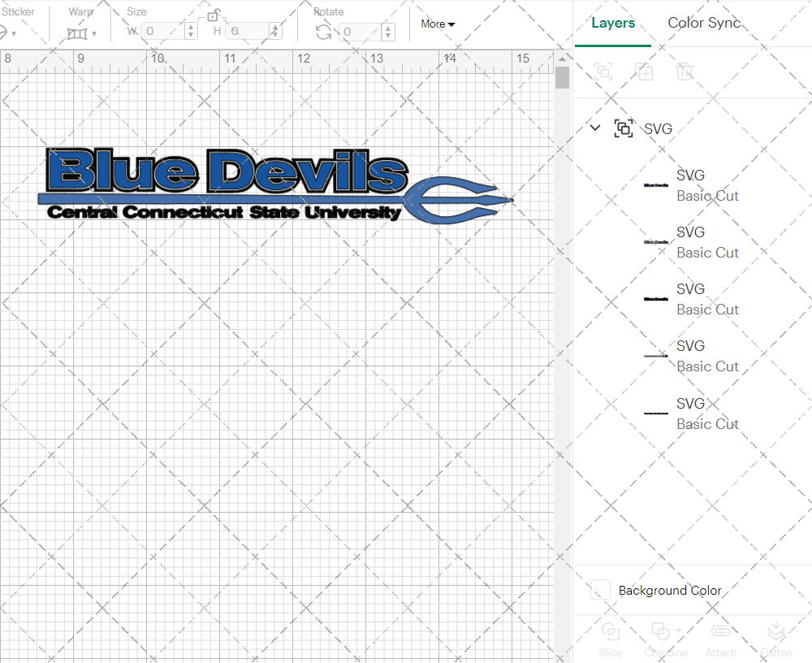Toggle the size aspect ratio lock
The height and width of the screenshot is (663, 812).
pos(214,15)
